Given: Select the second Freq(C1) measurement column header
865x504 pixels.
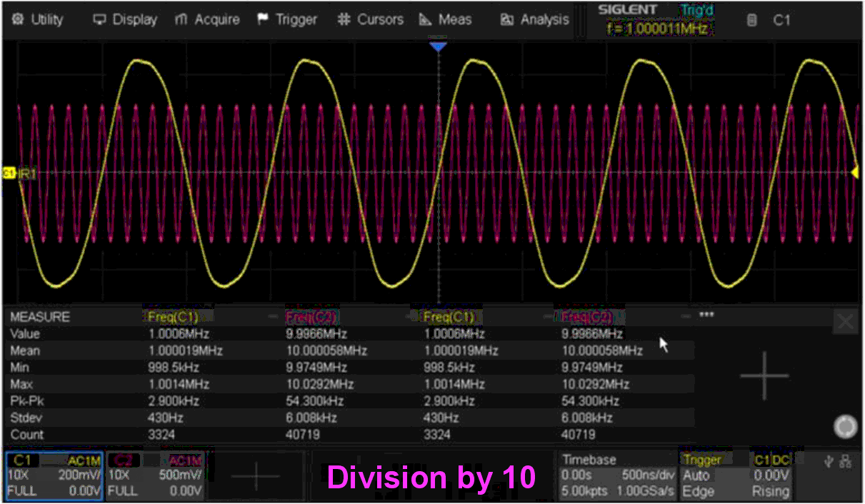Looking at the screenshot, I should click(448, 316).
